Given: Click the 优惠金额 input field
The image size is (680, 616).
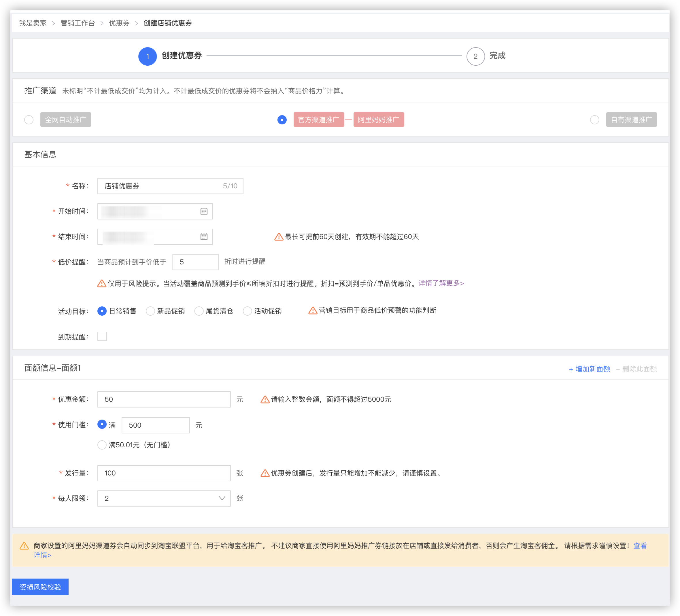Looking at the screenshot, I should [x=164, y=399].
